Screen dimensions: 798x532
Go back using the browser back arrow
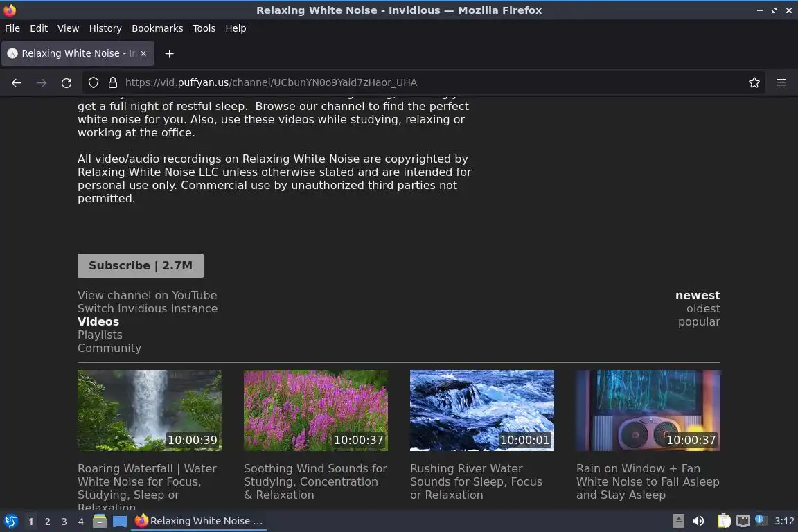[x=17, y=82]
